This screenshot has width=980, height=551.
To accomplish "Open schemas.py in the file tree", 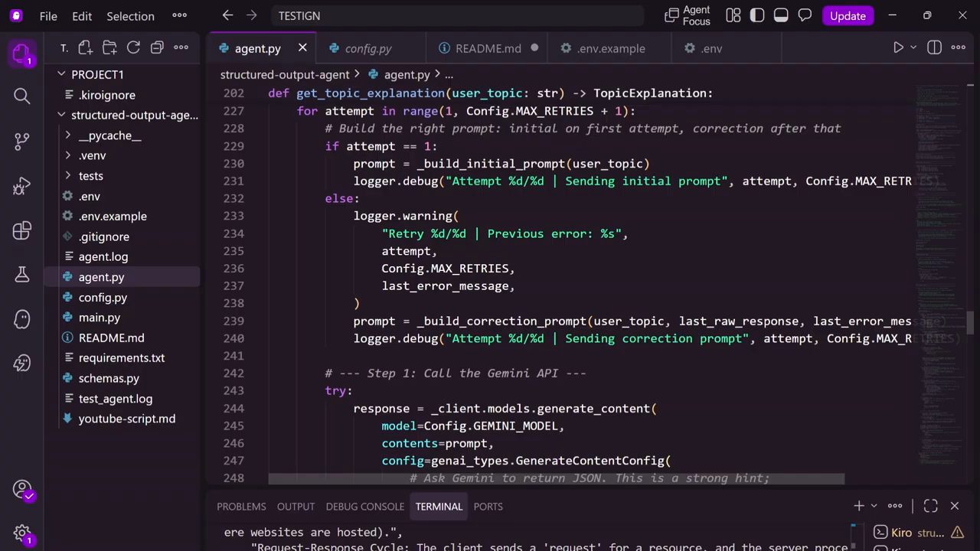I will coord(109,378).
